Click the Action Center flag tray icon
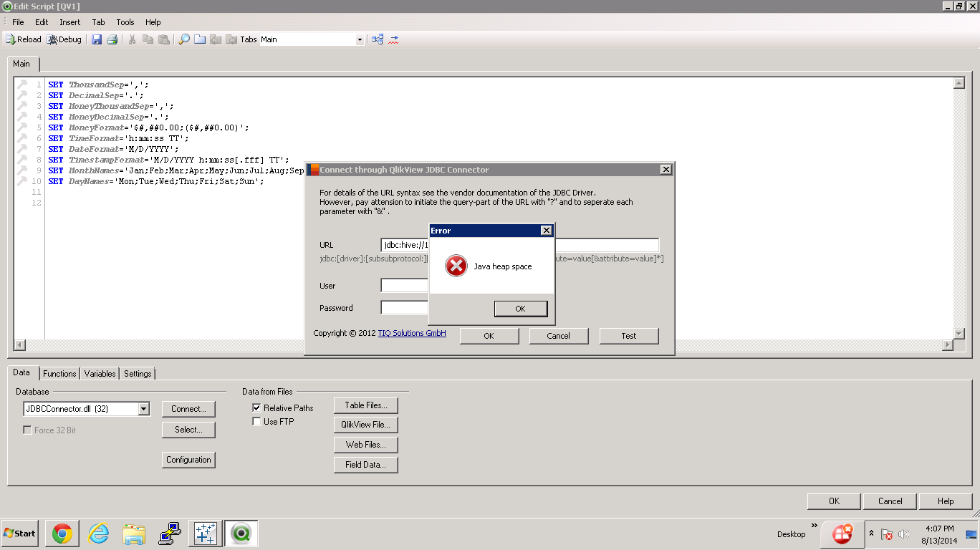This screenshot has width=980, height=550. point(887,534)
